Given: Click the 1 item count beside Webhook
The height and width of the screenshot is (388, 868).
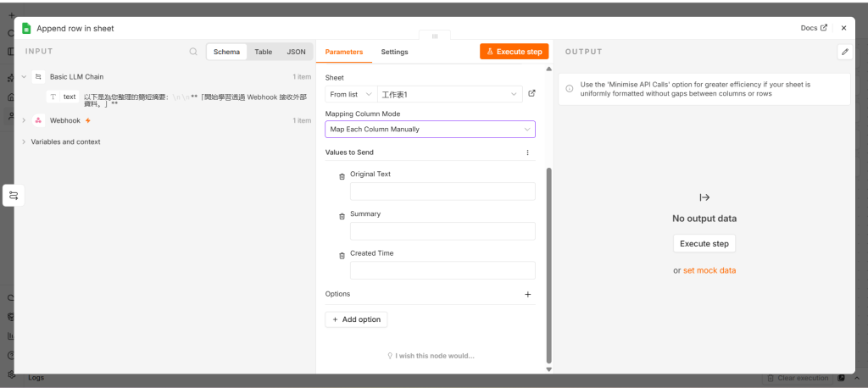Looking at the screenshot, I should pyautogui.click(x=302, y=120).
